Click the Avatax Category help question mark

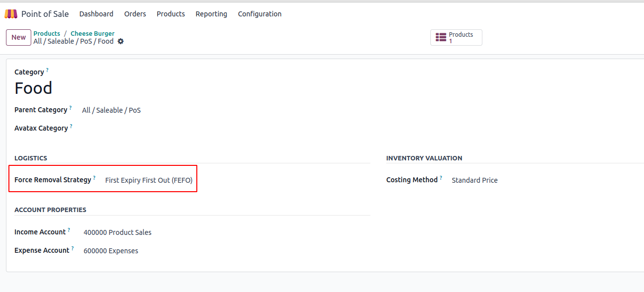(x=71, y=127)
